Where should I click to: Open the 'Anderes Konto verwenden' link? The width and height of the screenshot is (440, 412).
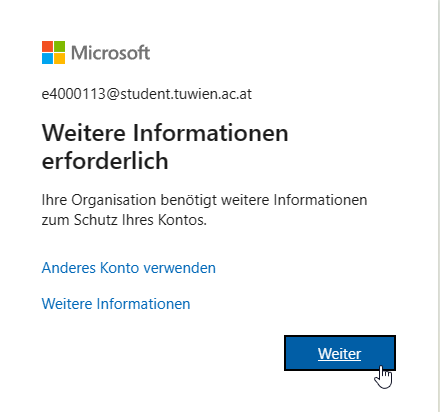pyautogui.click(x=129, y=268)
